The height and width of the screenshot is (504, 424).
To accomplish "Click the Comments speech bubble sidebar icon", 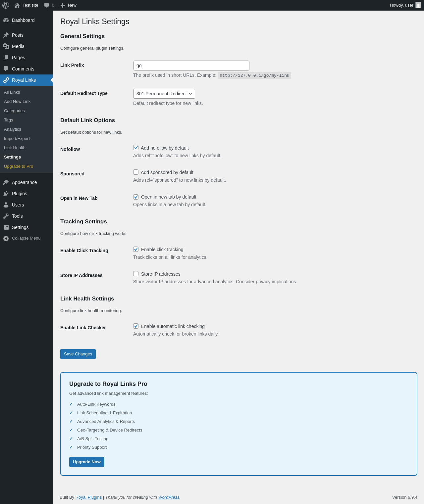I will [x=6, y=69].
